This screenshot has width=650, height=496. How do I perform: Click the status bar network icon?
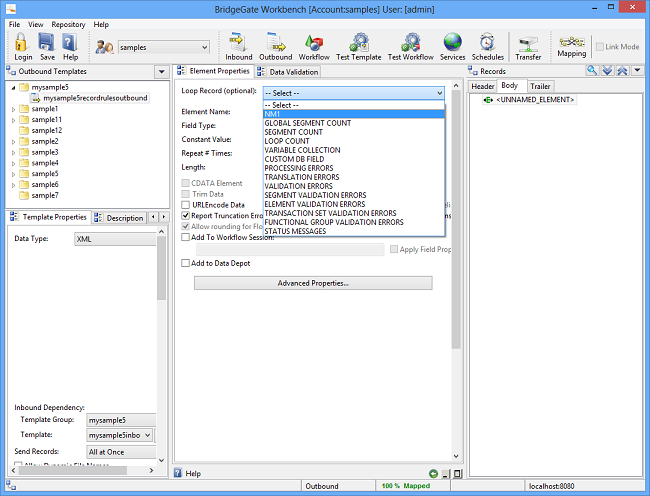11,486
